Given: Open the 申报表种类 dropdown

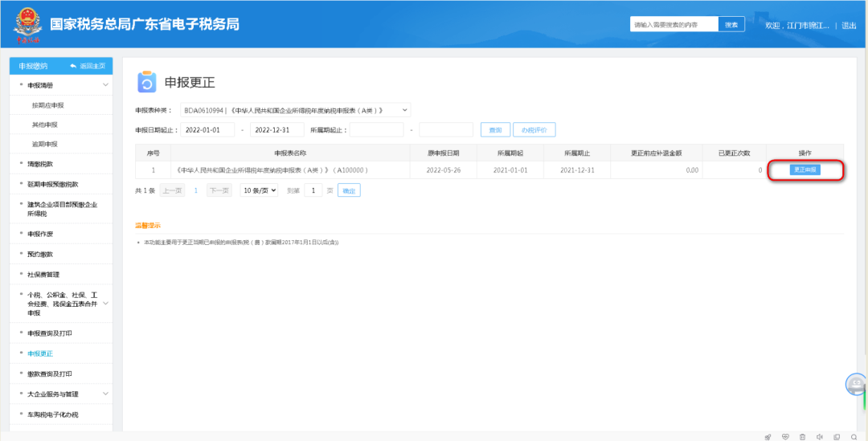Looking at the screenshot, I should [x=296, y=110].
